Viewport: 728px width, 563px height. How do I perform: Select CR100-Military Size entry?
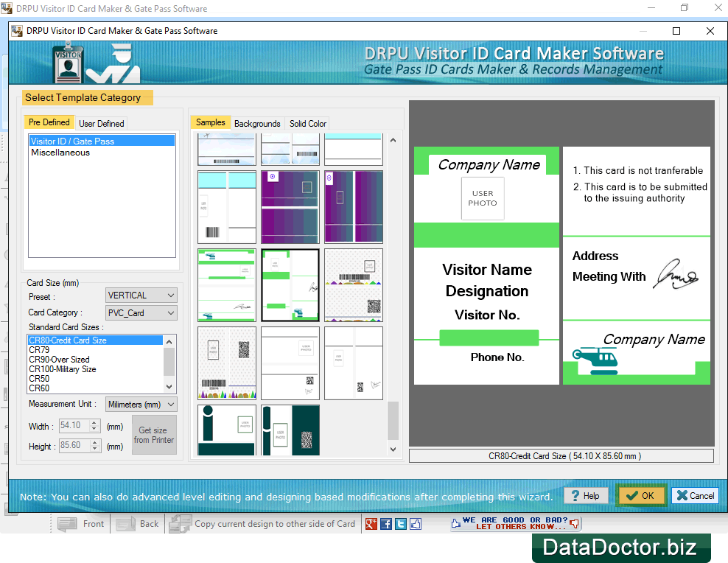click(95, 369)
